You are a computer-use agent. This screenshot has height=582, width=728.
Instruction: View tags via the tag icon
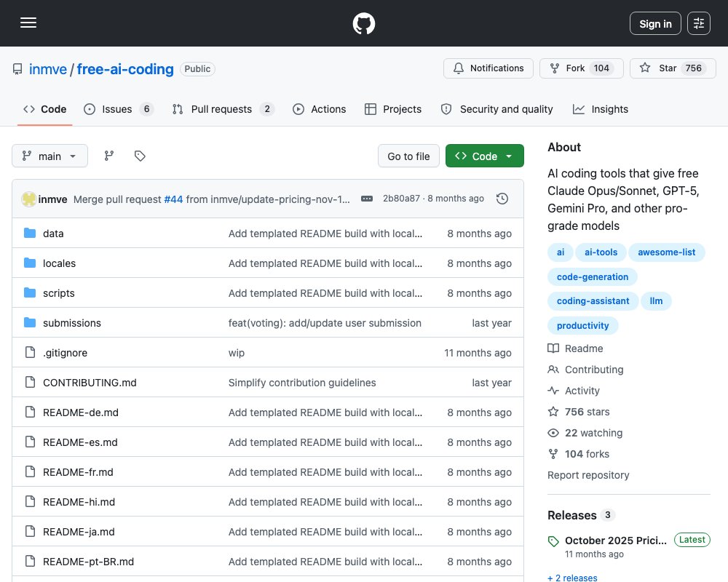point(140,156)
